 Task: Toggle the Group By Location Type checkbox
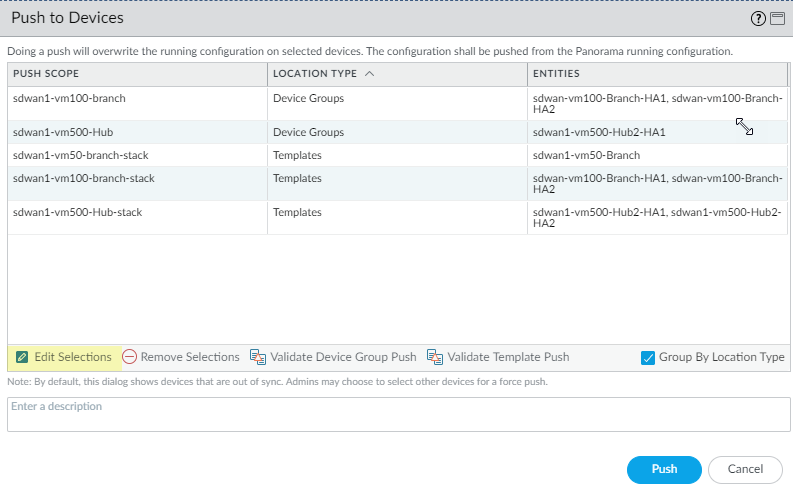tap(648, 357)
